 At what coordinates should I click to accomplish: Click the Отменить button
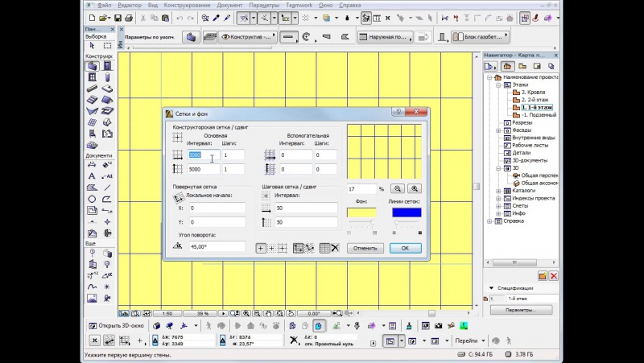click(365, 248)
